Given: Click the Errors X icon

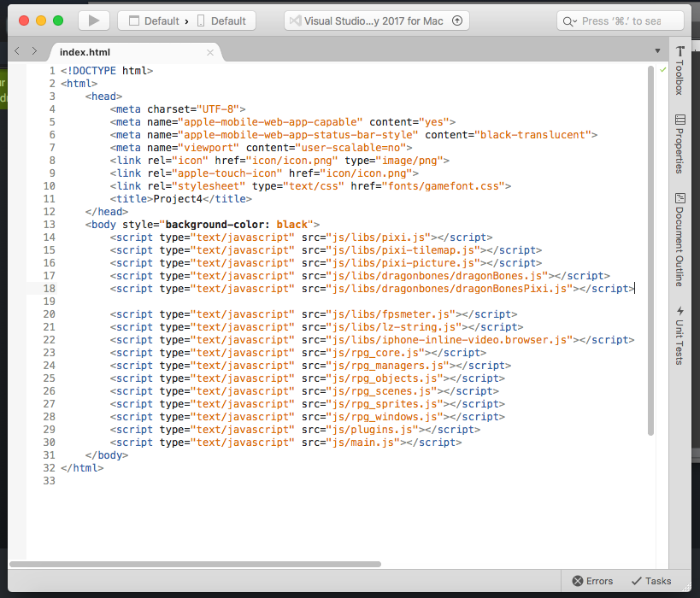Looking at the screenshot, I should pos(578,581).
